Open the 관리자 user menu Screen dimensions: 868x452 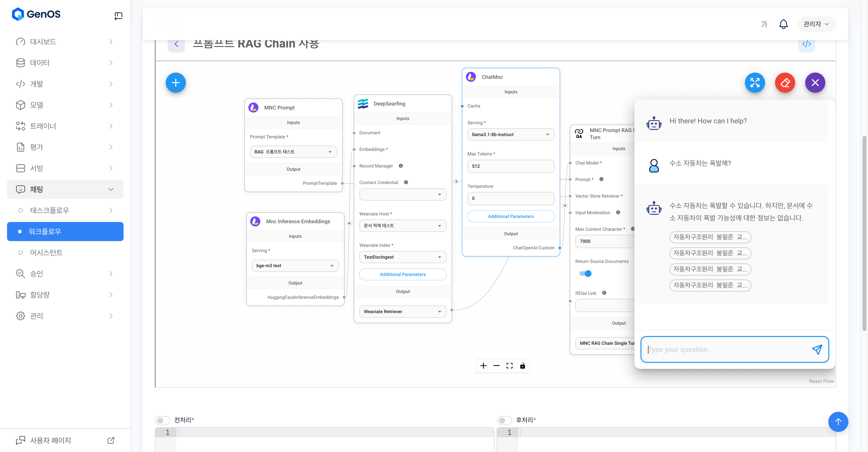pos(816,24)
